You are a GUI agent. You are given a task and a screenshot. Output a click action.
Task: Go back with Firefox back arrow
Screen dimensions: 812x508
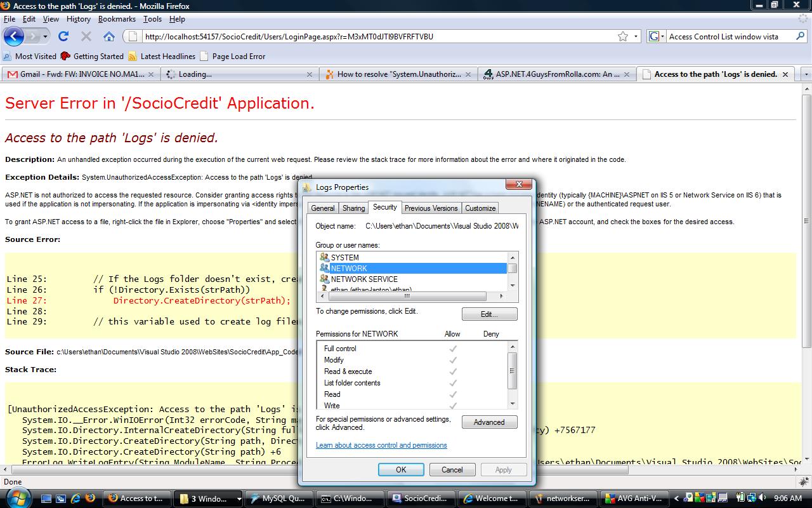click(x=14, y=36)
